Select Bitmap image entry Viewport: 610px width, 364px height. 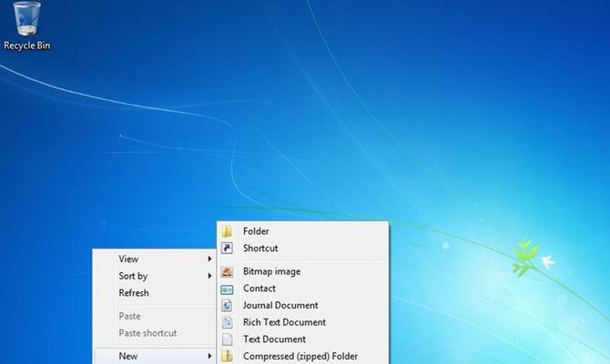point(302,271)
